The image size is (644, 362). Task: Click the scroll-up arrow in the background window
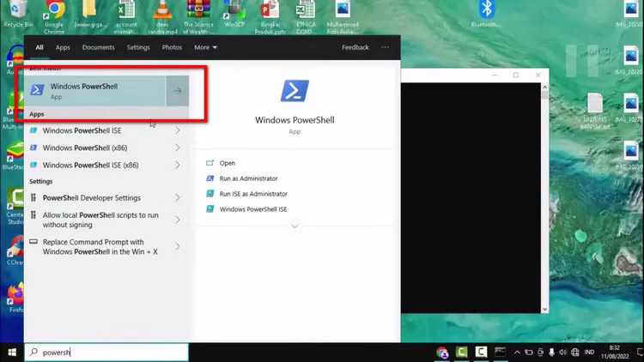pos(544,87)
